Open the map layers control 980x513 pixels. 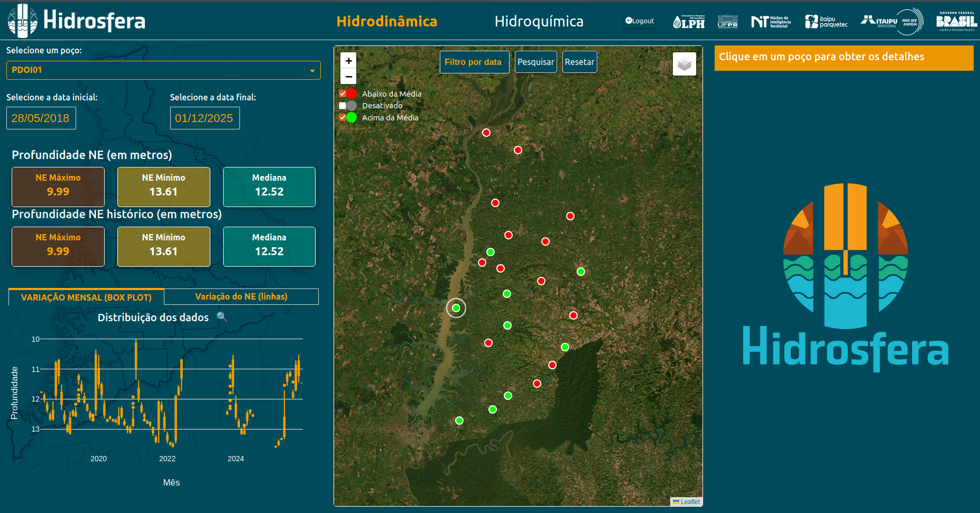click(x=684, y=64)
